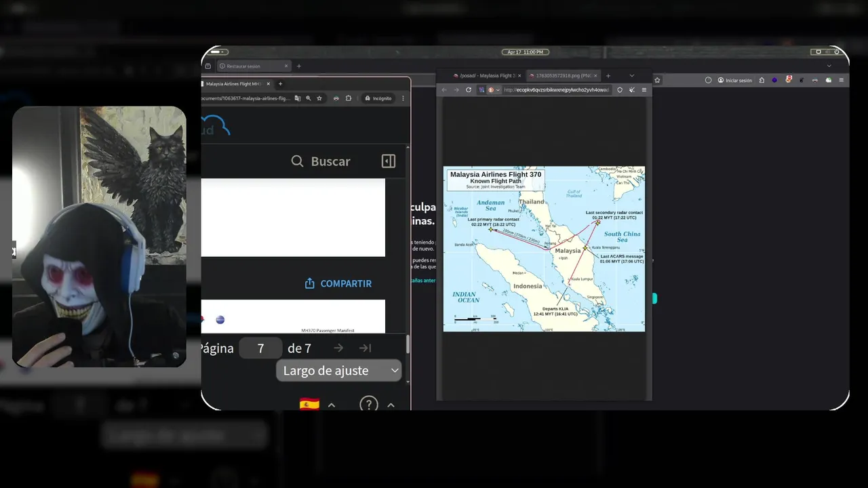This screenshot has width=868, height=488.
Task: Click the onion site URL address bar
Action: click(556, 89)
